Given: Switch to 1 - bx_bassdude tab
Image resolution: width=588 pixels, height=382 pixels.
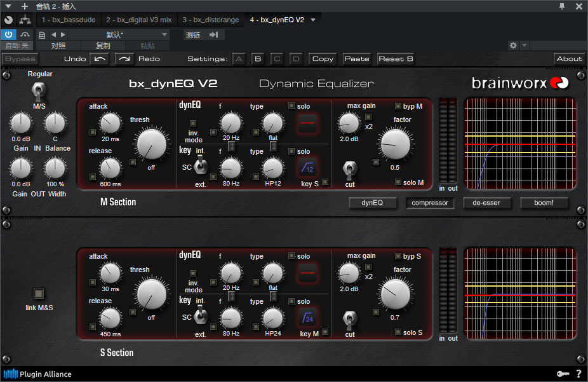Looking at the screenshot, I should pyautogui.click(x=68, y=20).
